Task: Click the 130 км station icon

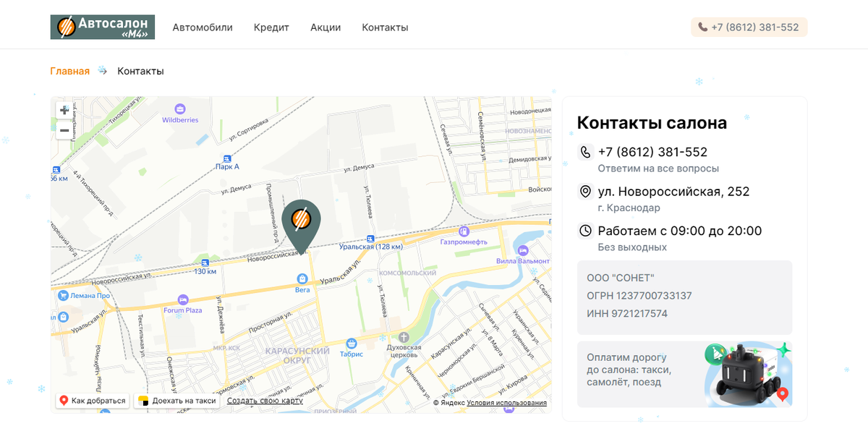Action: pyautogui.click(x=205, y=263)
